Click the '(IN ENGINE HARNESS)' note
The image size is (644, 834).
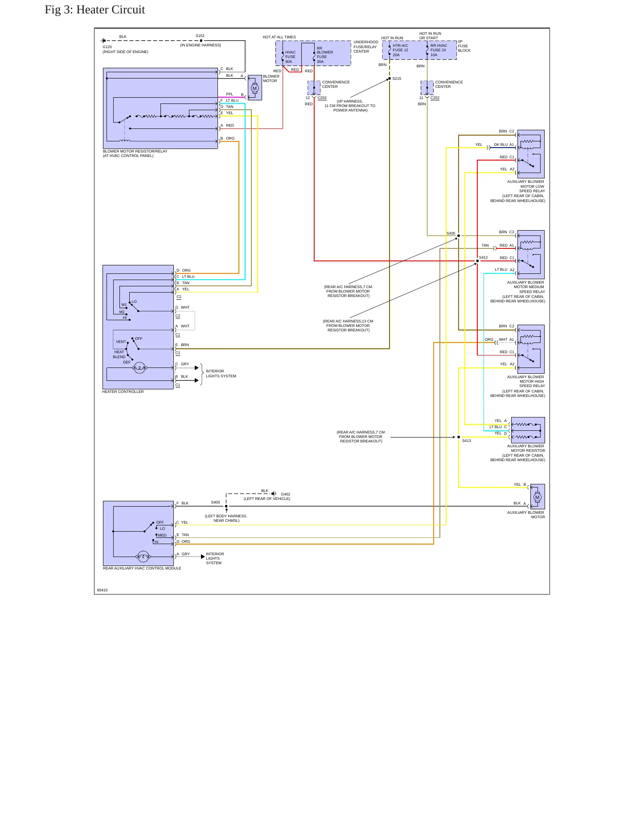(x=201, y=45)
